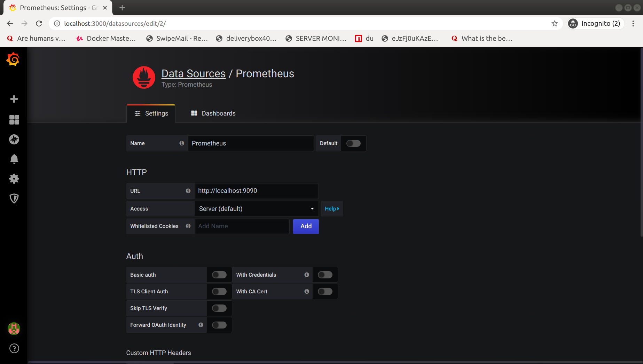Focus the URL input field
Screen dimensions: 643x364
[257, 191]
